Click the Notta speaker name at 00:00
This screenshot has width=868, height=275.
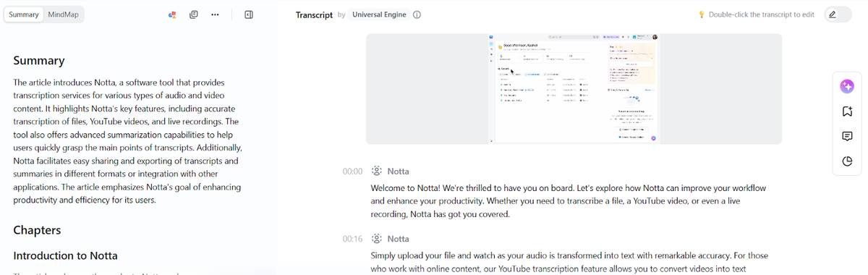[x=398, y=172]
